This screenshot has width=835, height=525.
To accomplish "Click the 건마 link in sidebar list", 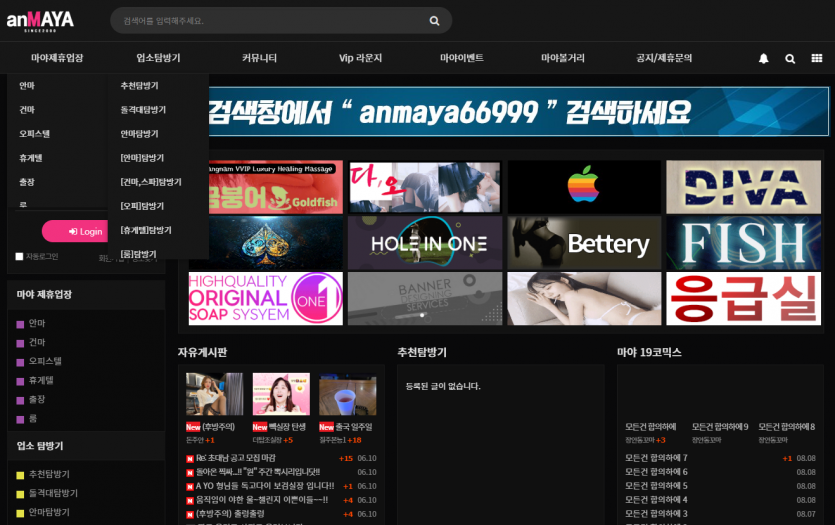I will [x=37, y=342].
